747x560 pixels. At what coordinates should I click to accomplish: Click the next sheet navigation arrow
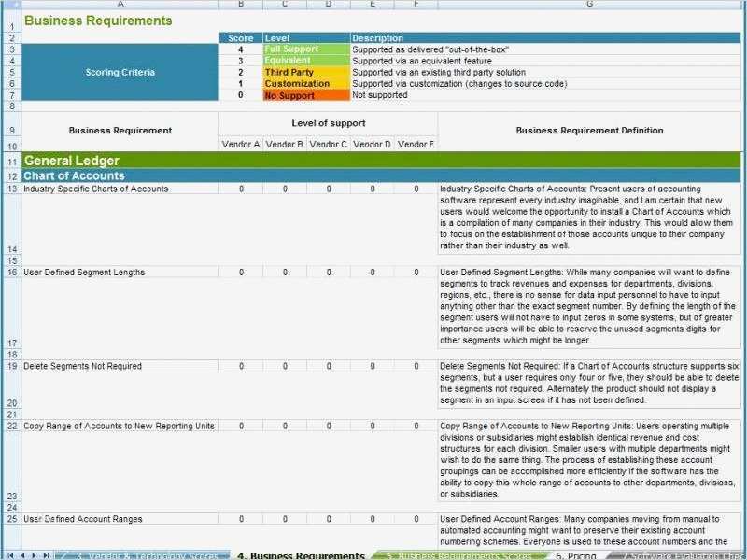coord(34,555)
